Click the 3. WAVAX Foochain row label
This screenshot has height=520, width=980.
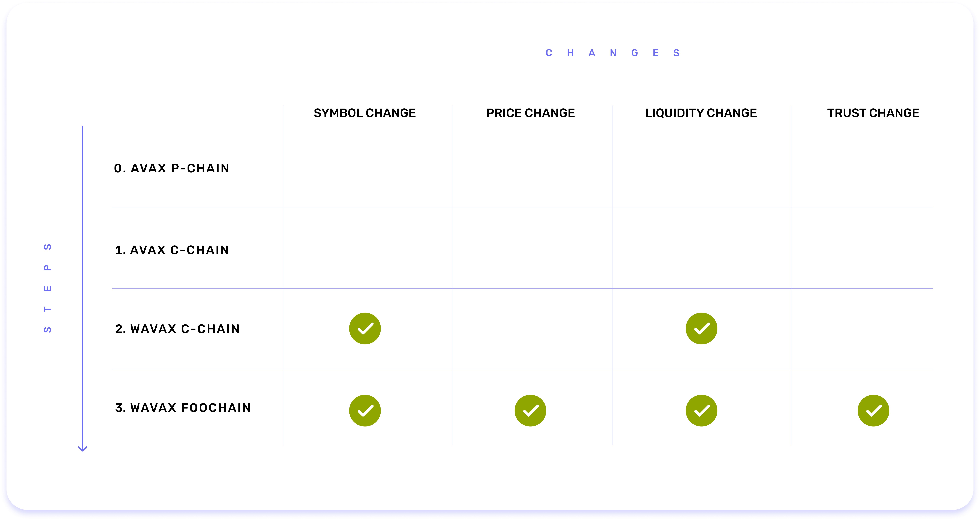click(183, 408)
